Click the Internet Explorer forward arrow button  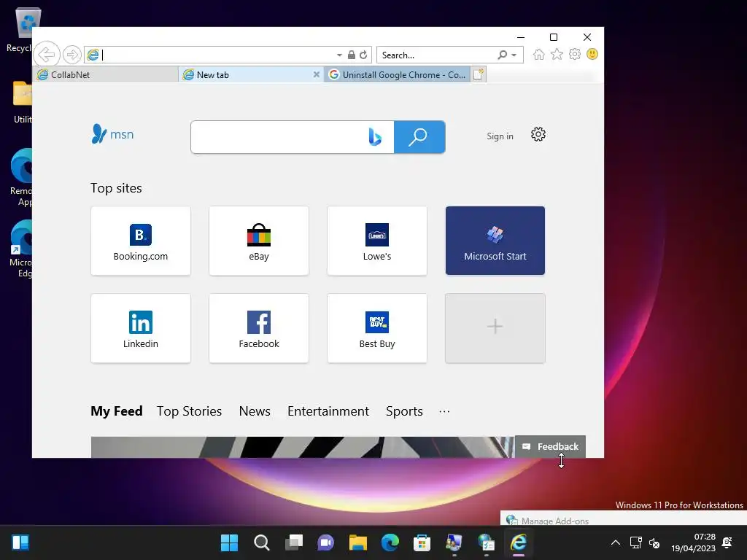point(72,55)
